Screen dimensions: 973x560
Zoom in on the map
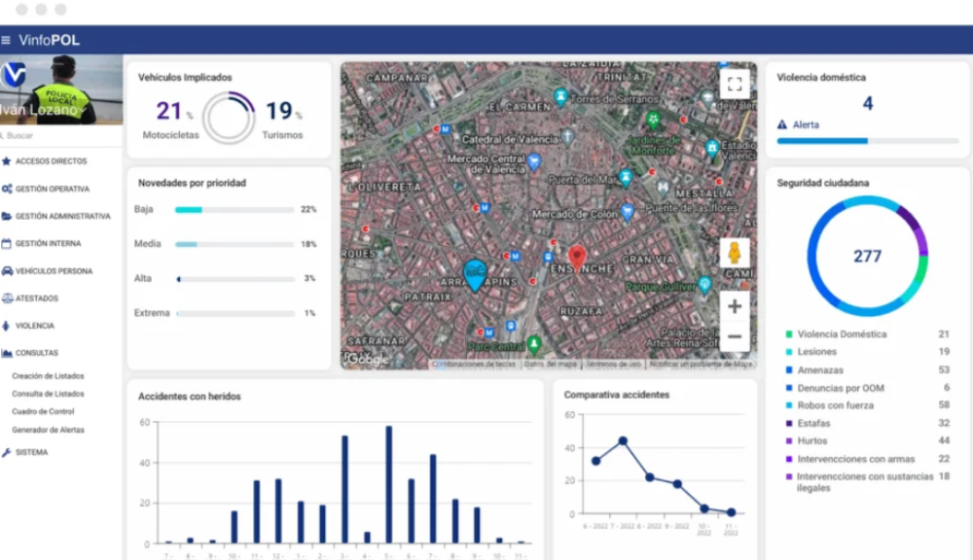point(735,306)
